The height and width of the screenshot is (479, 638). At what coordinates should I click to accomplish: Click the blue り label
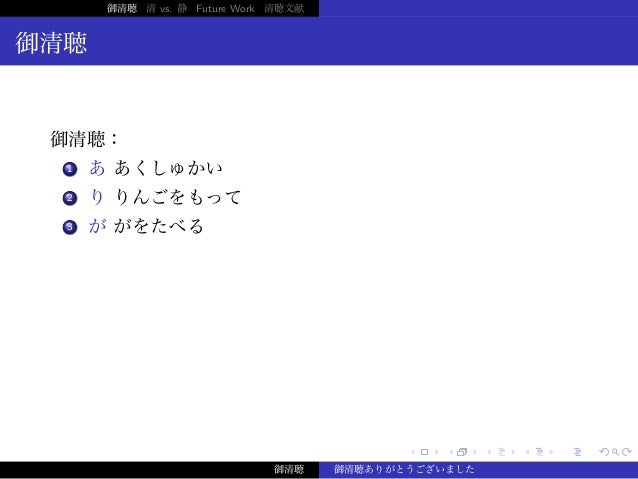click(x=97, y=197)
